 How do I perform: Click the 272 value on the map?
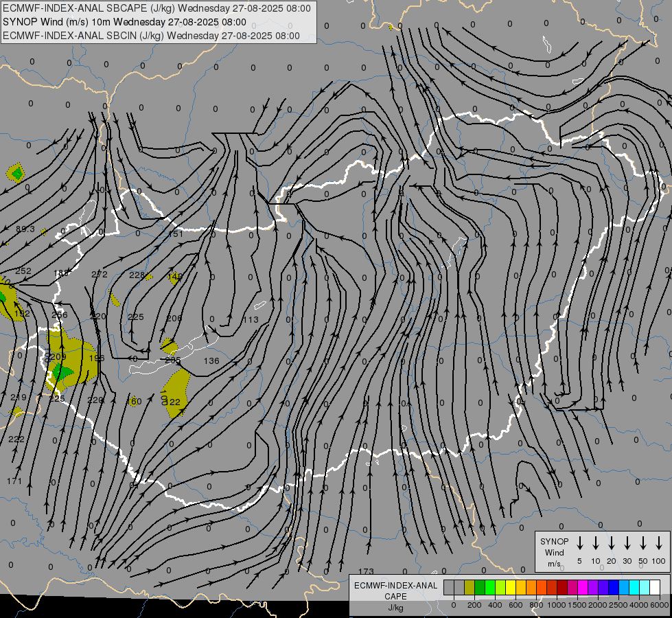(x=100, y=274)
